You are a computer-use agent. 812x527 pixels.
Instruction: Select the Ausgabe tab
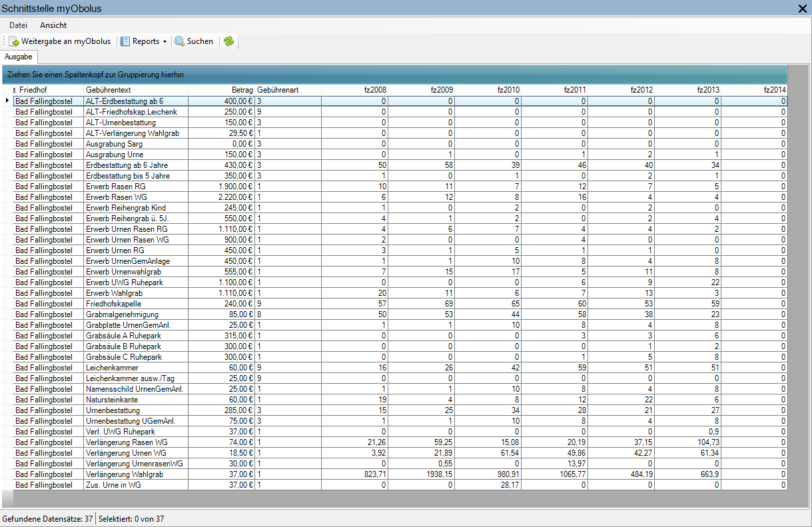point(19,57)
